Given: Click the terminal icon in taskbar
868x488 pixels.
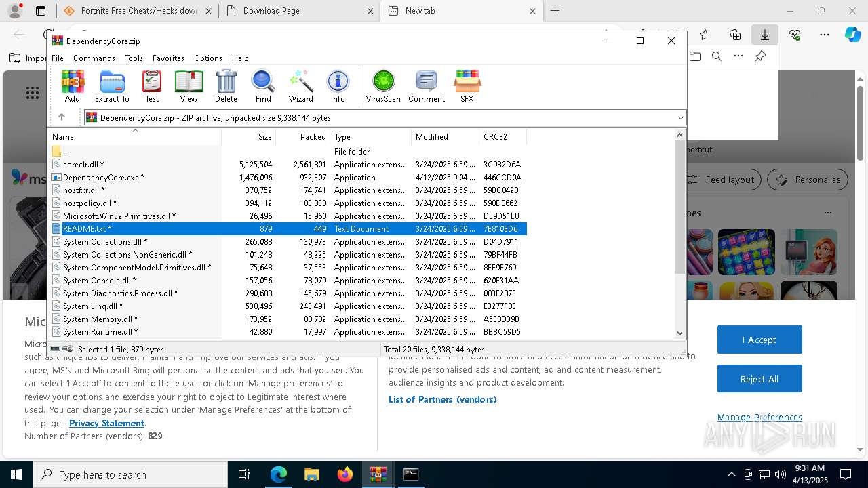Looking at the screenshot, I should [x=411, y=474].
